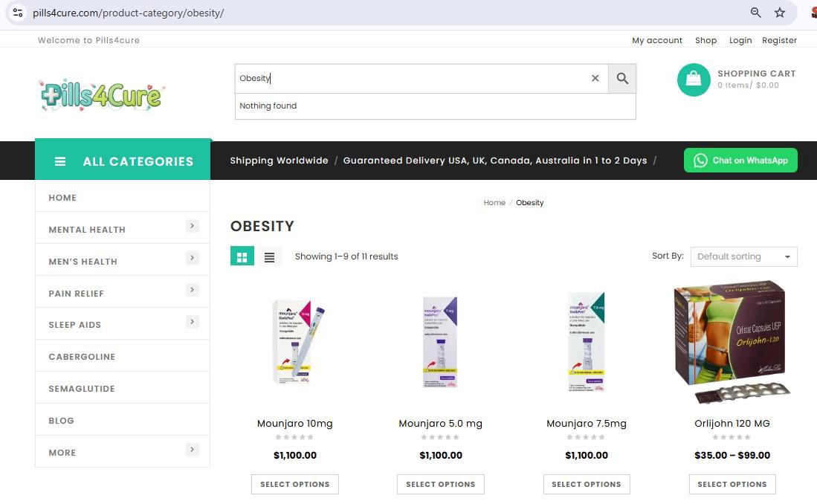Click the Pills4Cure logo

101,95
